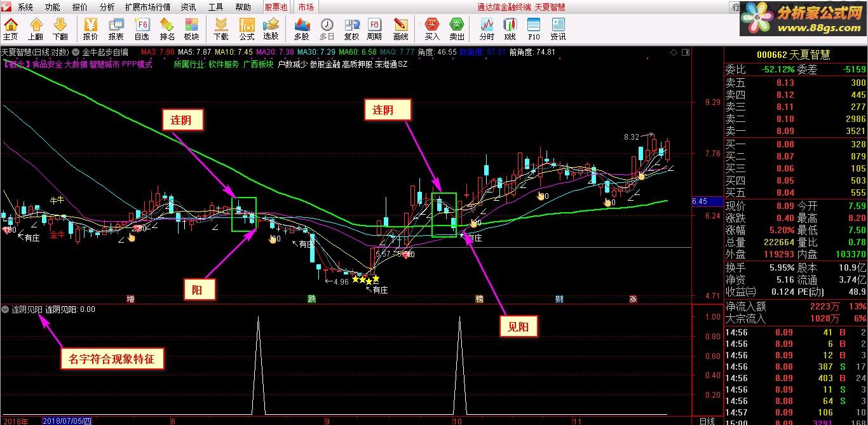Click the 大数据 concept link
This screenshot has width=868, height=425.
click(x=76, y=64)
